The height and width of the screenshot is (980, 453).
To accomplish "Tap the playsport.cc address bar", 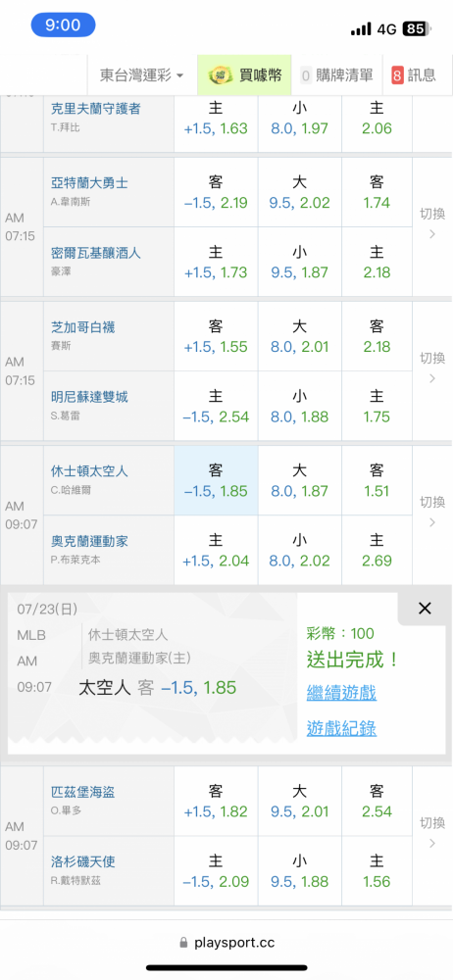I will tap(226, 942).
